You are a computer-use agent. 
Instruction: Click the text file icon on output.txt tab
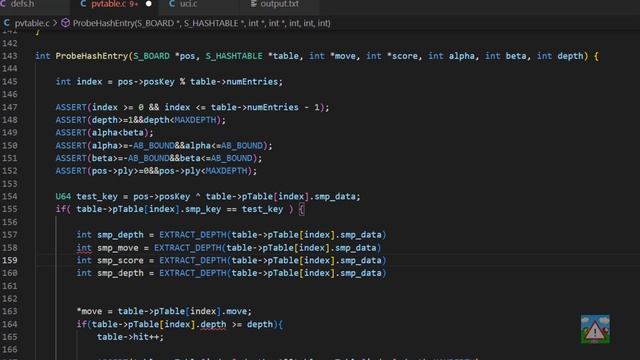254,4
